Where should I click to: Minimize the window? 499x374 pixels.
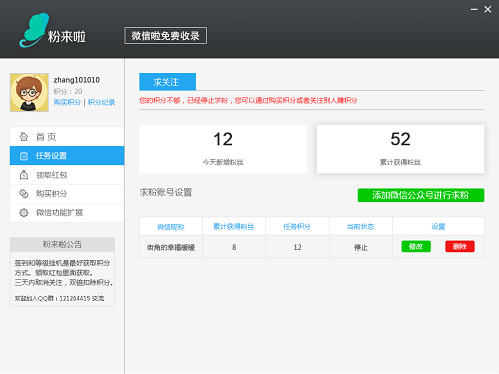[x=474, y=10]
